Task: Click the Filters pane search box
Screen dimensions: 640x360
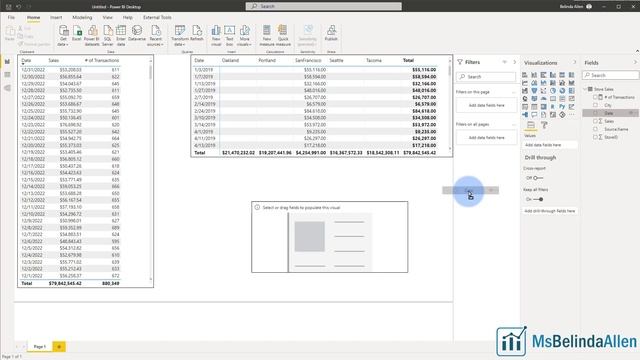Action: [x=486, y=77]
